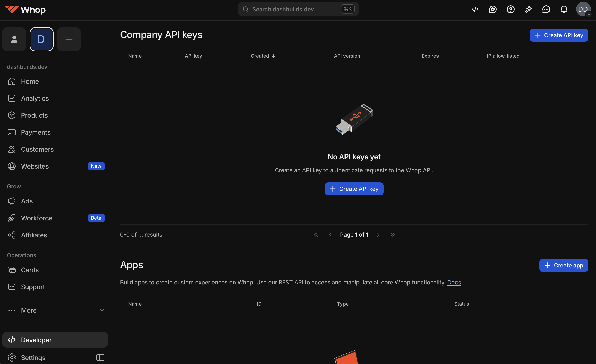Open Payments in the sidebar

55,132
